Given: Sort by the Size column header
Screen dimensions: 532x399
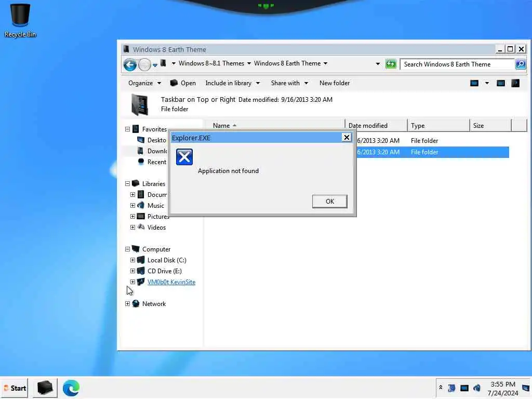Looking at the screenshot, I should pyautogui.click(x=490, y=126).
